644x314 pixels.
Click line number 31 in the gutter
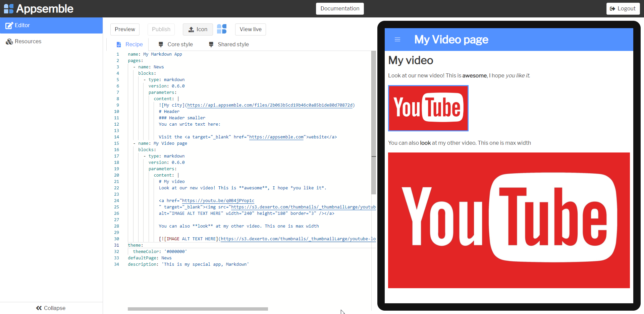click(x=116, y=245)
